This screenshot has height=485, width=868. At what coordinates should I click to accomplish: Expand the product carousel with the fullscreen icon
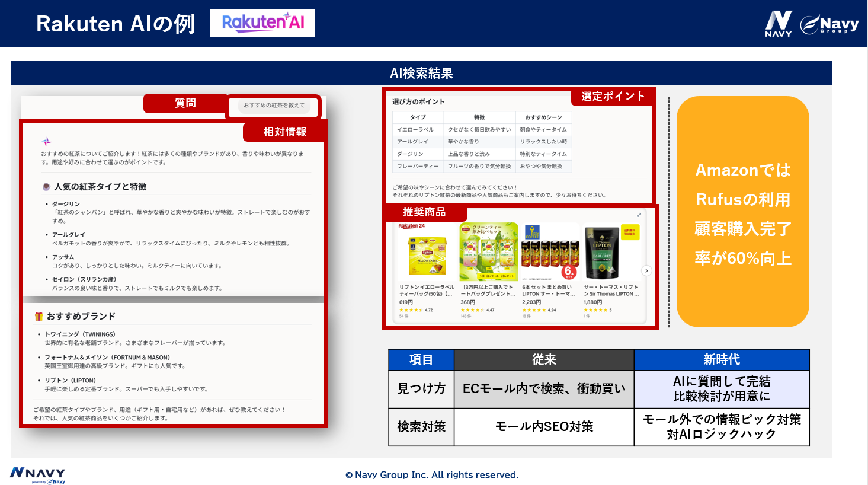coord(639,215)
